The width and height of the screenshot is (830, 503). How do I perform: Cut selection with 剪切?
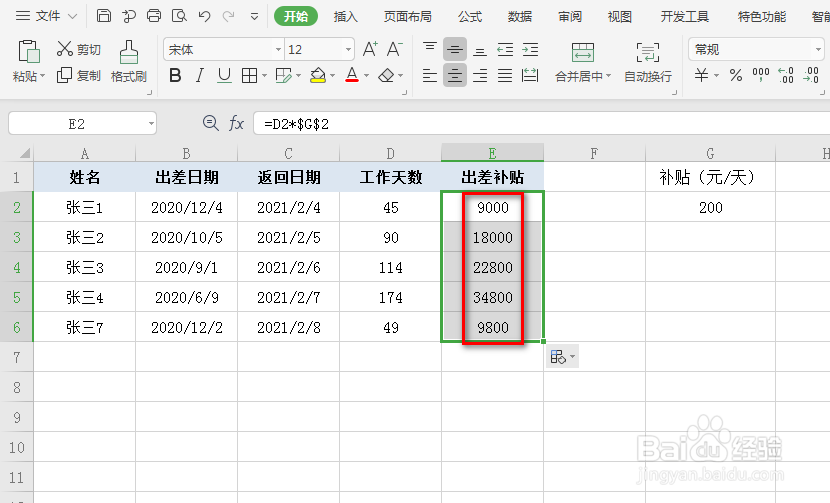[x=78, y=49]
